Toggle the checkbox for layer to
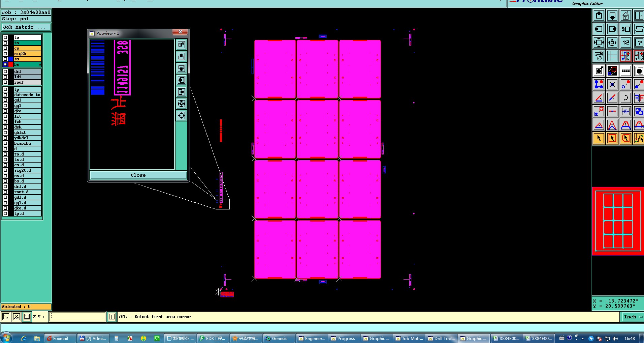 (x=5, y=37)
